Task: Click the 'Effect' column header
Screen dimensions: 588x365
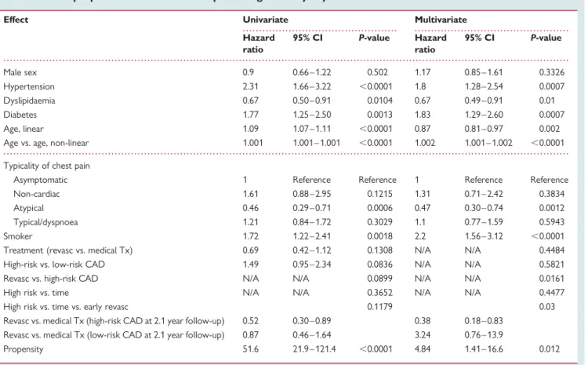Action: (16, 20)
